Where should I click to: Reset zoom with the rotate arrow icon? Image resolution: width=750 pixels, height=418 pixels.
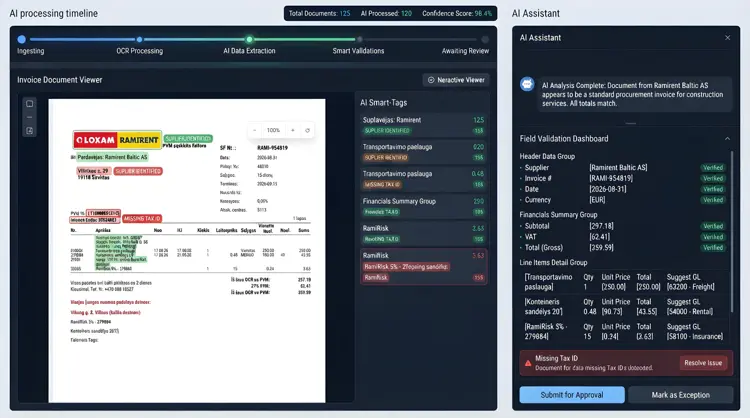308,130
